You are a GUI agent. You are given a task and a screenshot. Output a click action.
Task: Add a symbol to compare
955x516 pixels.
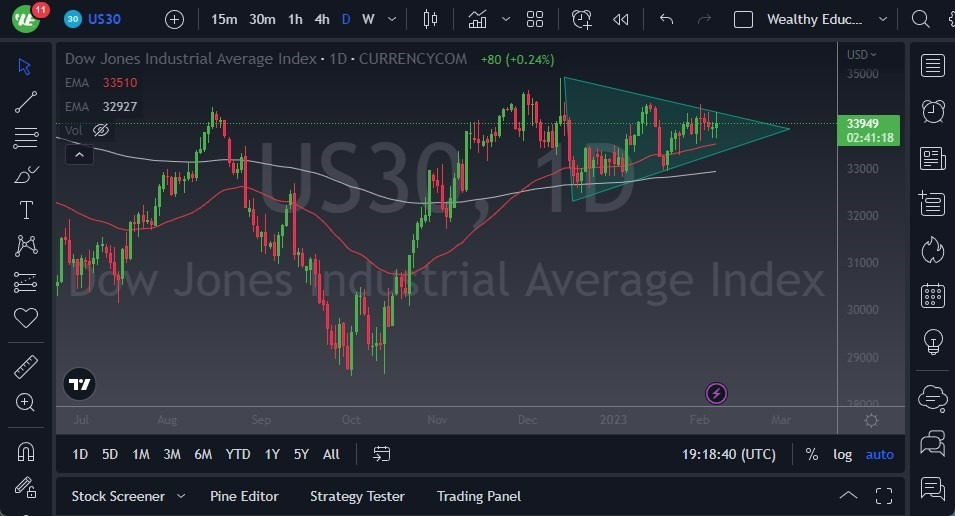click(174, 19)
